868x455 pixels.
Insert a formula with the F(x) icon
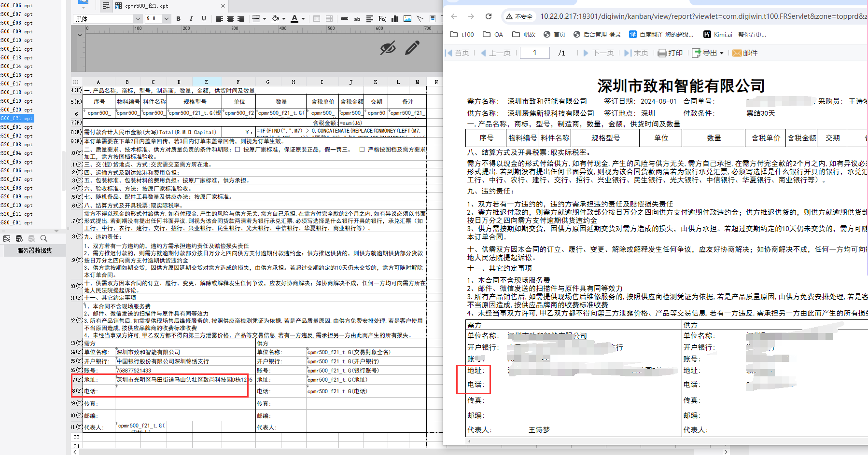coord(382,19)
